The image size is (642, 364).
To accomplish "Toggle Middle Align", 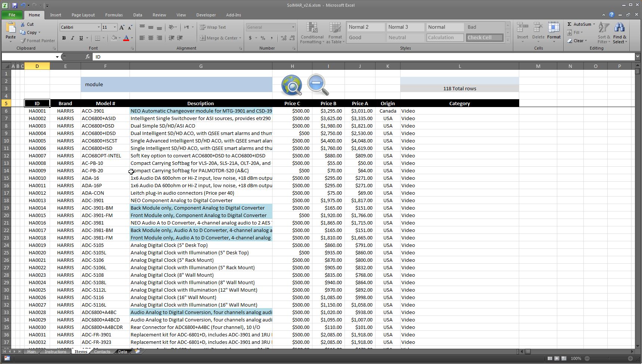I will [151, 27].
